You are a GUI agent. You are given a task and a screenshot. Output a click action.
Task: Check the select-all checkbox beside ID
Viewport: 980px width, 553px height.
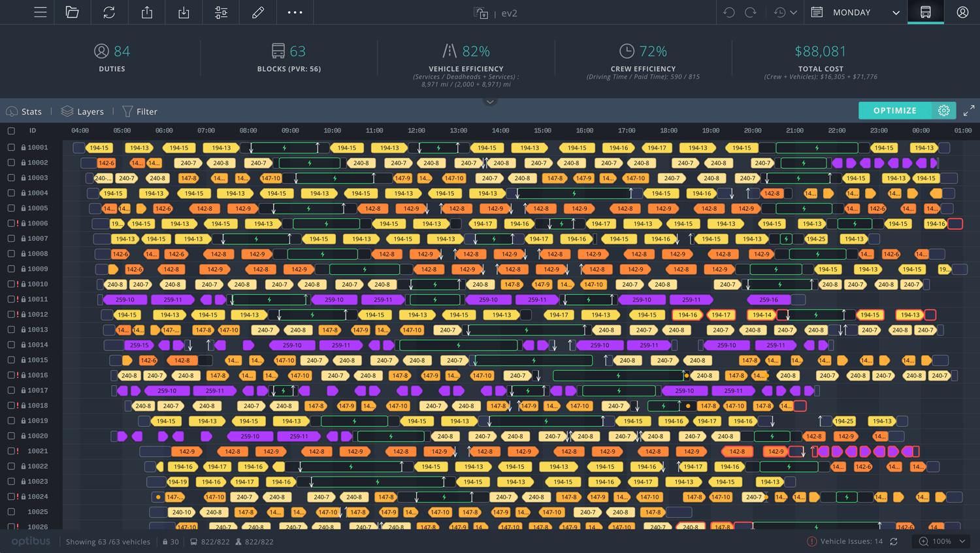(x=11, y=131)
